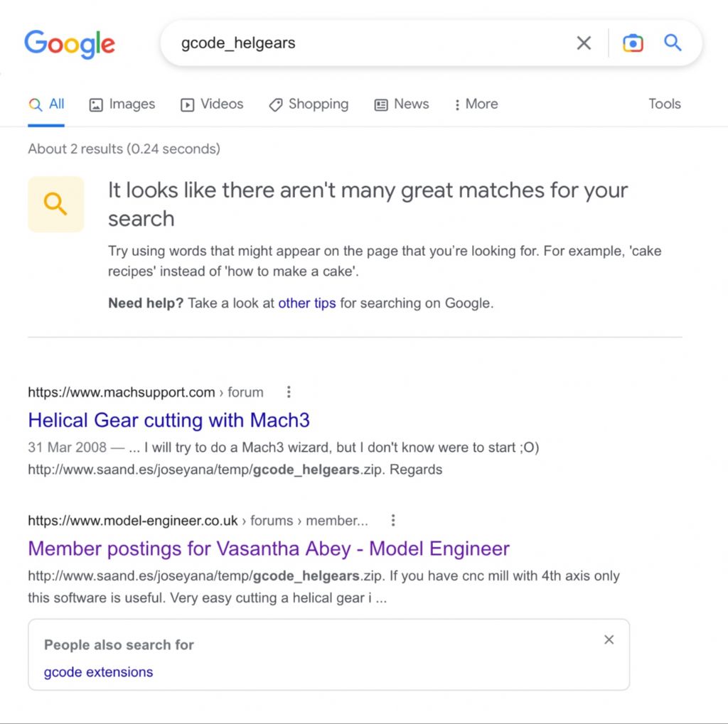Click the blue magnifier search icon

point(673,43)
